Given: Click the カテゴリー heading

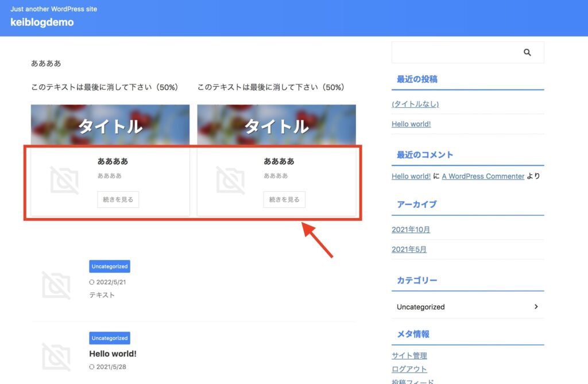Looking at the screenshot, I should pos(417,280).
